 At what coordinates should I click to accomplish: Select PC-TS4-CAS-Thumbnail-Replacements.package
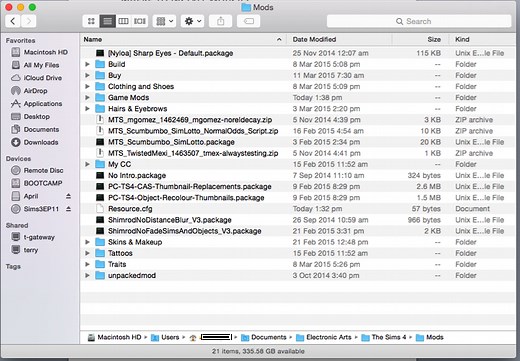click(x=298, y=187)
